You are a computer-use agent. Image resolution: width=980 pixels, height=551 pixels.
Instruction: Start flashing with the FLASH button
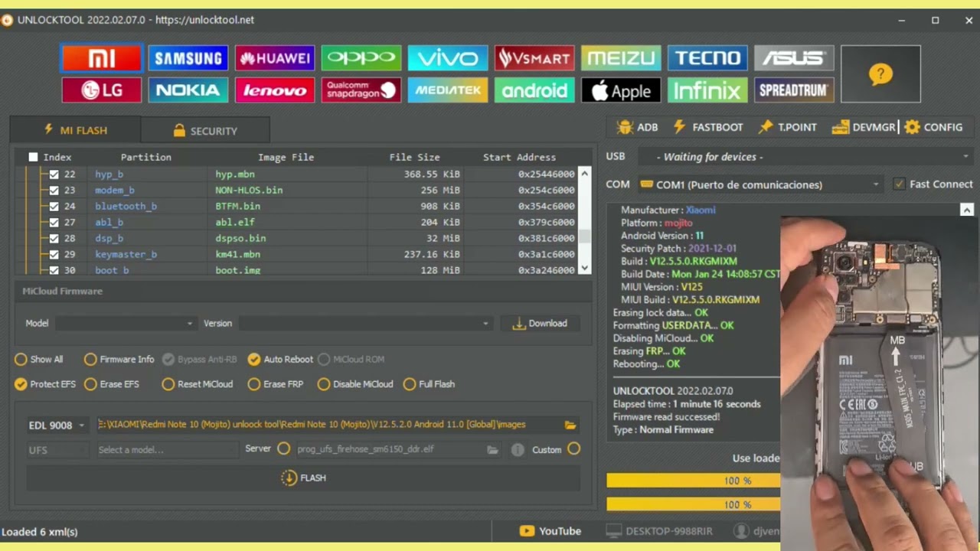pos(304,478)
